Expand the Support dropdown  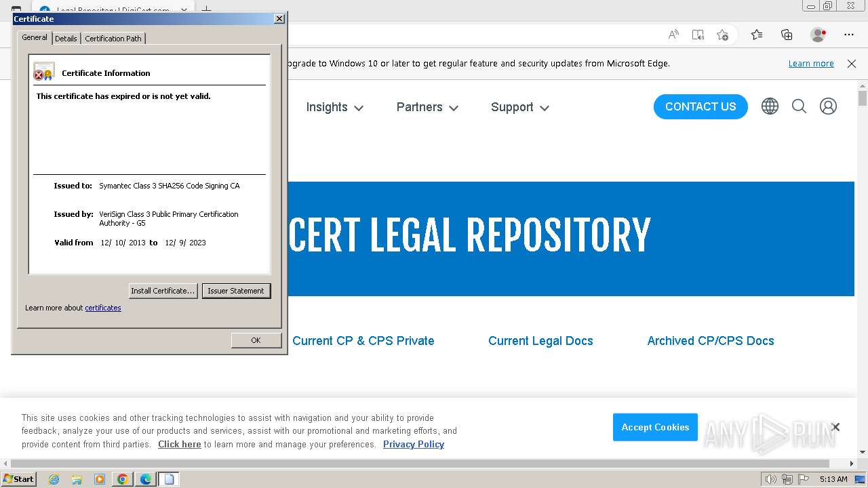519,107
